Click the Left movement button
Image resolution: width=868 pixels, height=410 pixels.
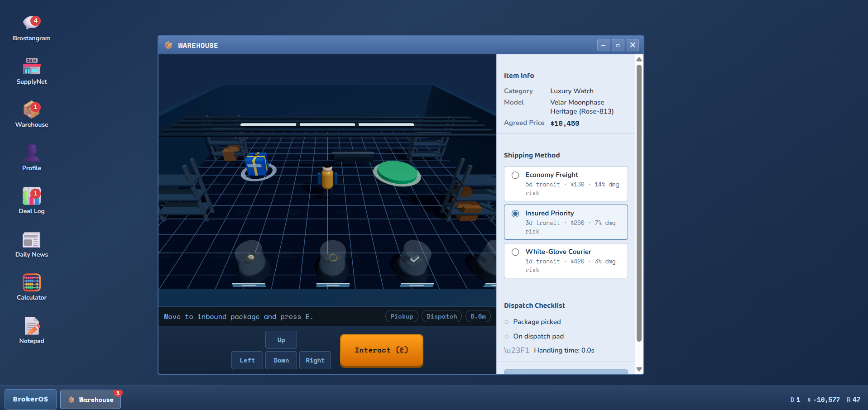pyautogui.click(x=247, y=360)
